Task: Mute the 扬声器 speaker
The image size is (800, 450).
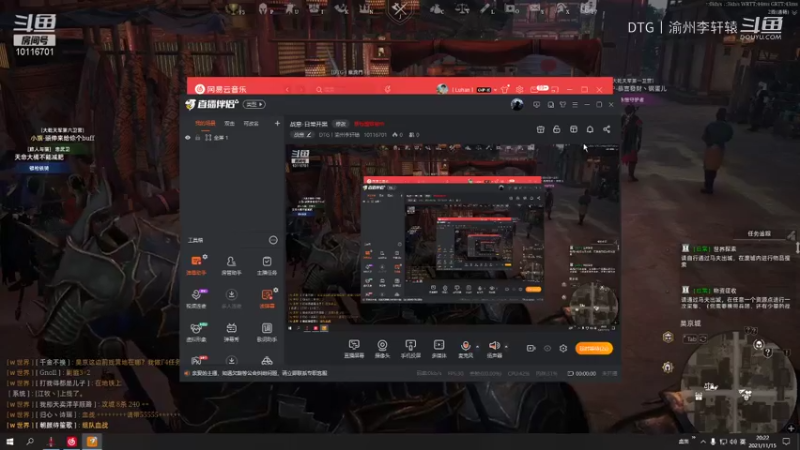Action: (x=494, y=348)
